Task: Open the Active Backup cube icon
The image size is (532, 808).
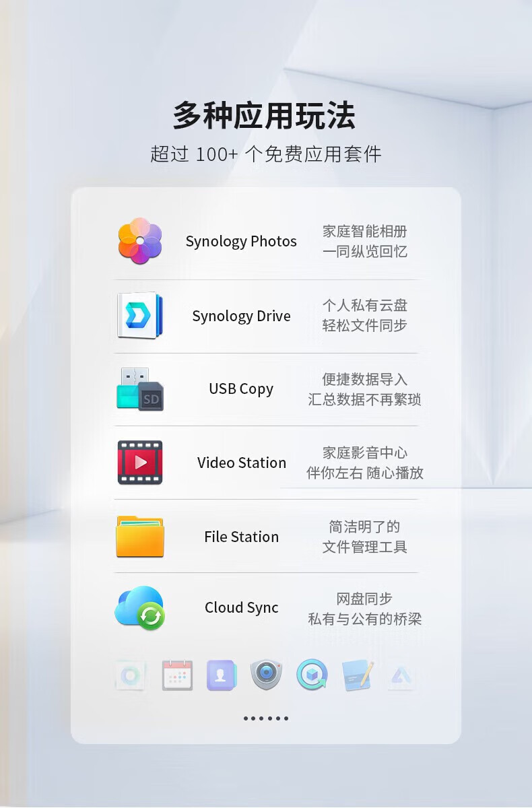Action: coord(312,675)
